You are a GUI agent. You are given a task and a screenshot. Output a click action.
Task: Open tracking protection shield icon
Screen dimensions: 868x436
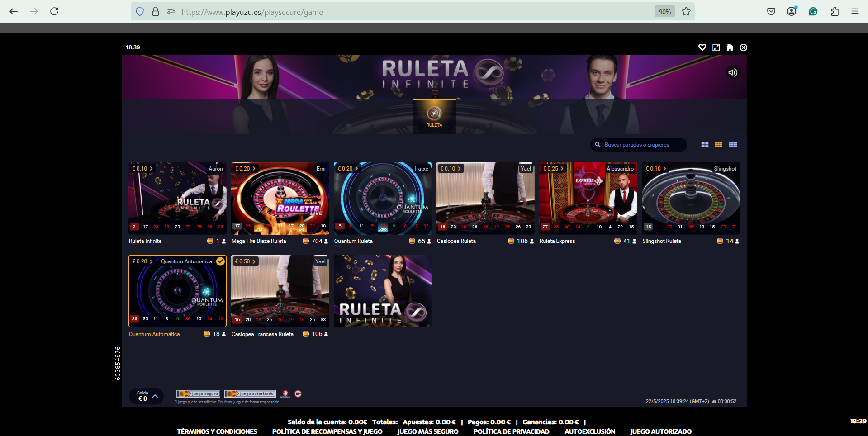point(140,12)
